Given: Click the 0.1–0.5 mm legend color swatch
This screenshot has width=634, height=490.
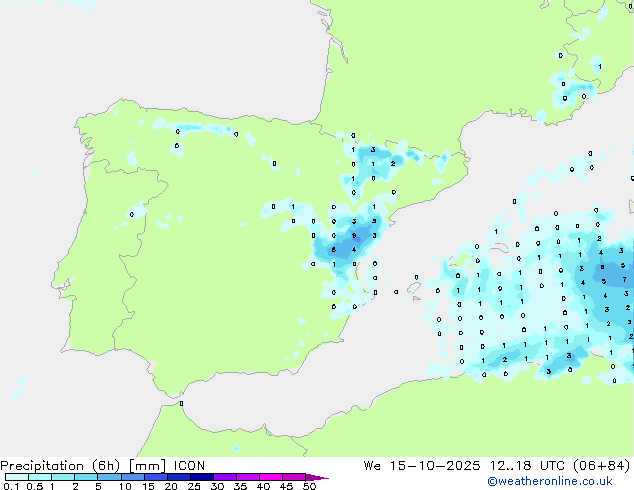Looking at the screenshot, I should (x=17, y=477).
